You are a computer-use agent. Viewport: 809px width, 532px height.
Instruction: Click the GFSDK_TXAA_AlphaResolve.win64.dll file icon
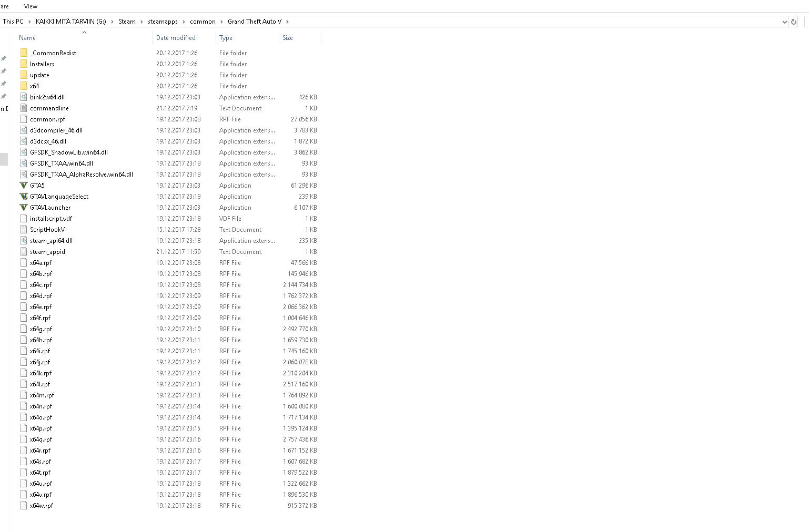[x=24, y=175]
